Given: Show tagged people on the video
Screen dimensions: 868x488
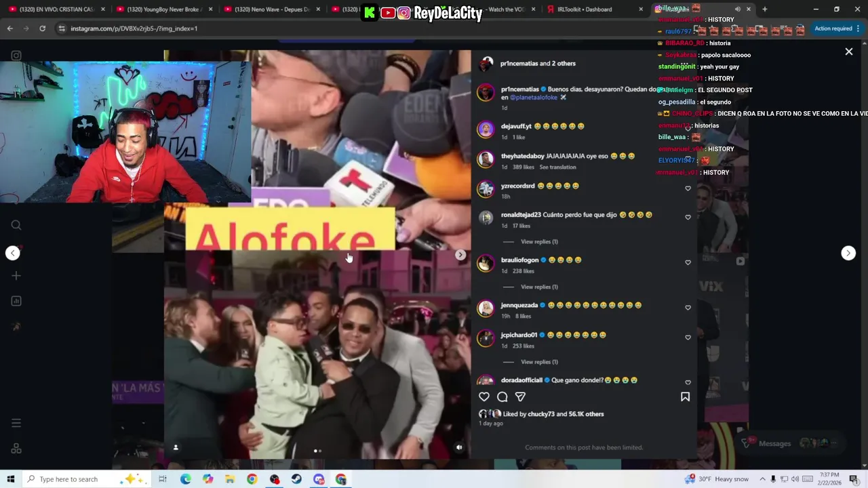Looking at the screenshot, I should (x=176, y=447).
